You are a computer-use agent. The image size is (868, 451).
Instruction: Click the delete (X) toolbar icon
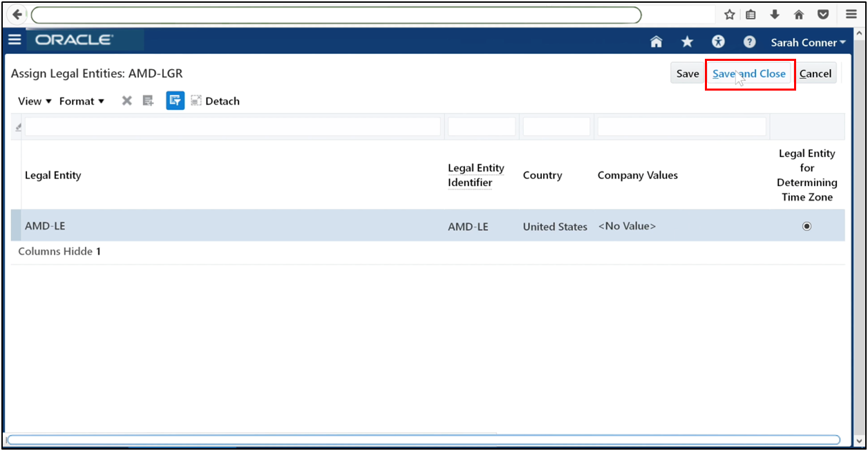click(x=126, y=100)
